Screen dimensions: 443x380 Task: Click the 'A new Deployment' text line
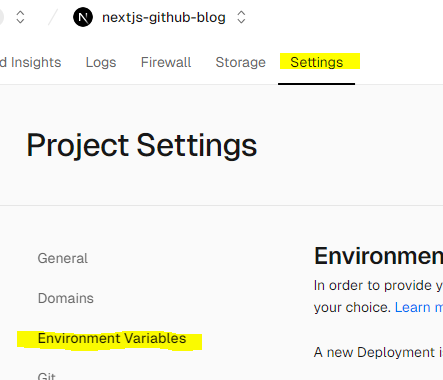(x=378, y=352)
